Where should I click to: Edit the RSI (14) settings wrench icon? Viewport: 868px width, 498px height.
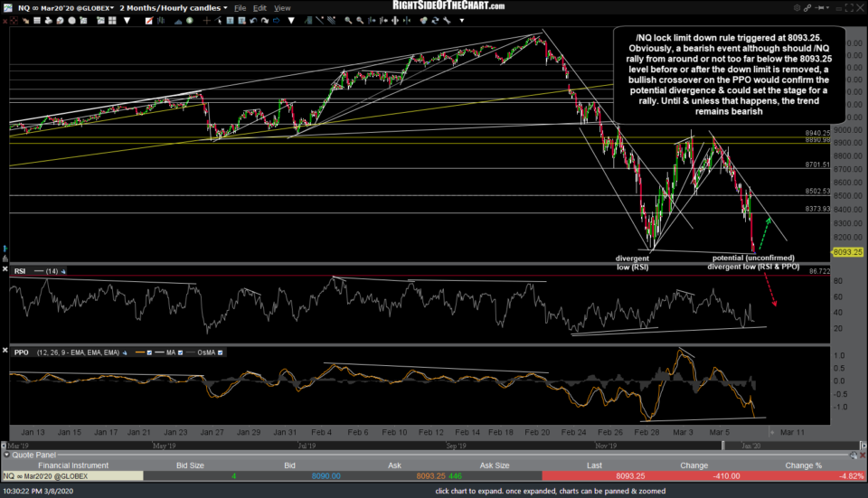coord(63,271)
